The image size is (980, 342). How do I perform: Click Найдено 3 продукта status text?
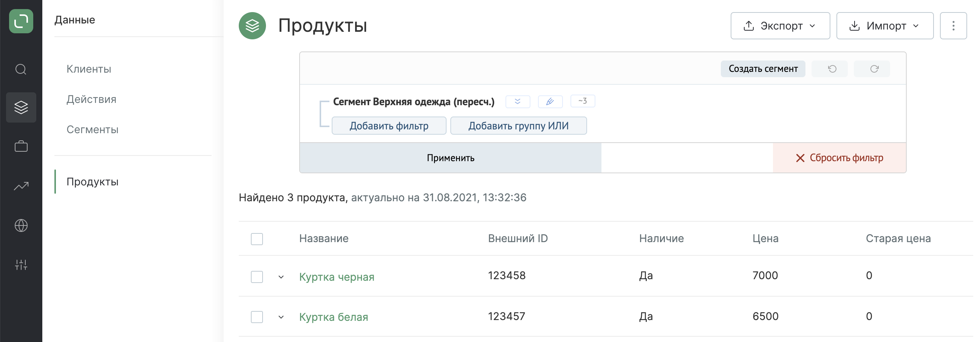click(293, 197)
